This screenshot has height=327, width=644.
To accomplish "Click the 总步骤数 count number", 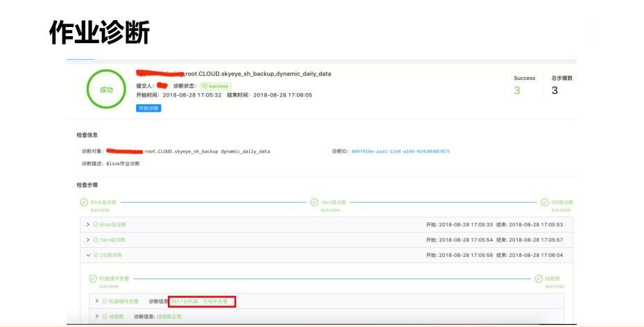I will [x=554, y=90].
